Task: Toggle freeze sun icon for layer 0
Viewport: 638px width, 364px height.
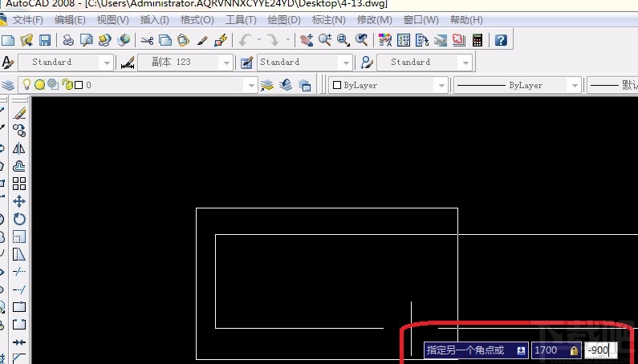Action: pos(39,85)
